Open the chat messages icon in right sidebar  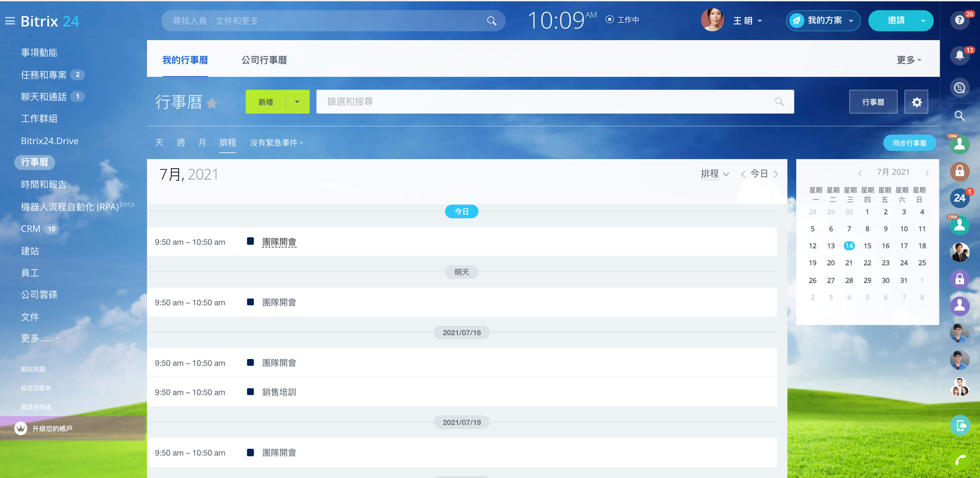959,88
